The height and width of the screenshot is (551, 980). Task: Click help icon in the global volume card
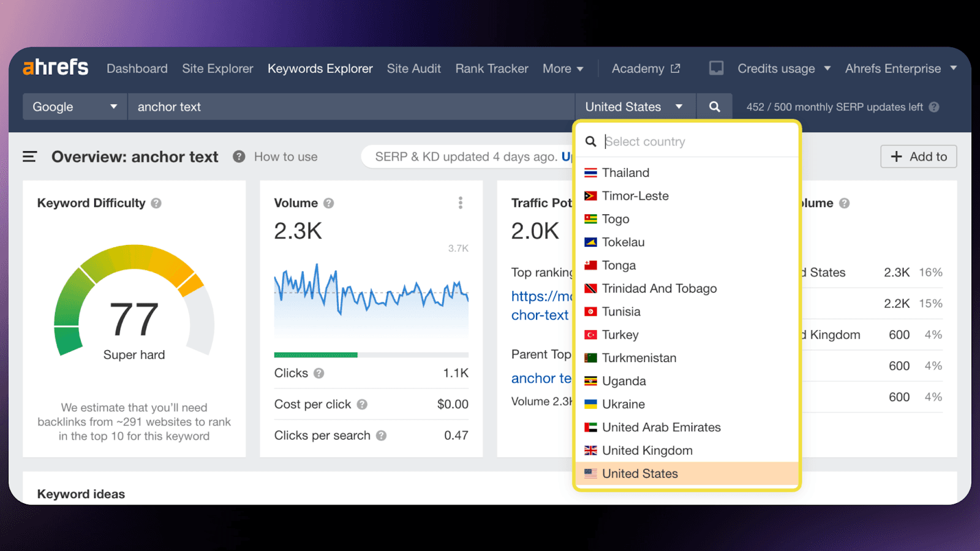pos(845,203)
